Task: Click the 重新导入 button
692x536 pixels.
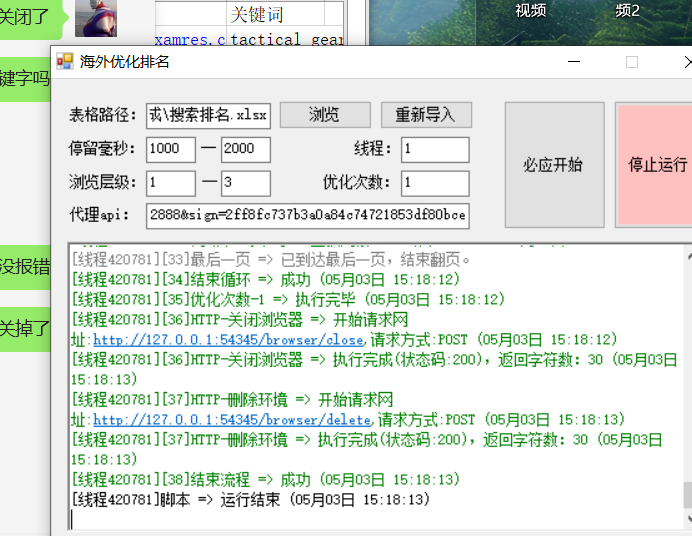Action: point(426,115)
